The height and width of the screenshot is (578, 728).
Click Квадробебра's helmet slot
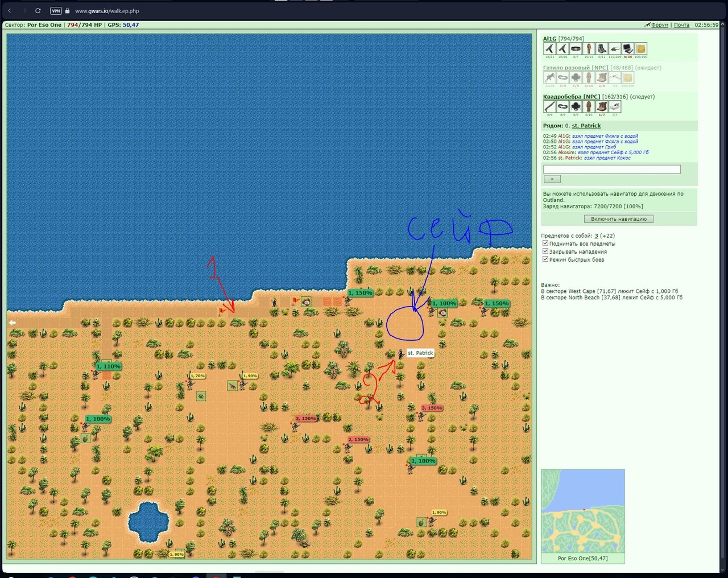[x=576, y=107]
